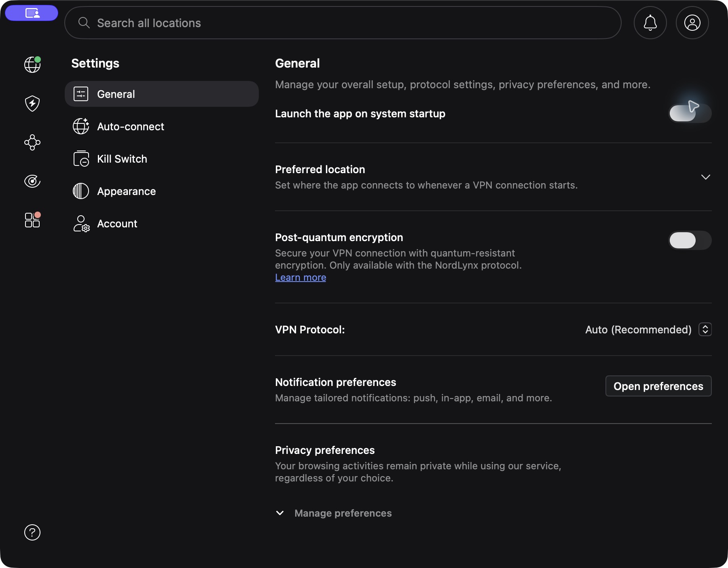Open the help question mark icon
Image resolution: width=728 pixels, height=568 pixels.
click(32, 532)
